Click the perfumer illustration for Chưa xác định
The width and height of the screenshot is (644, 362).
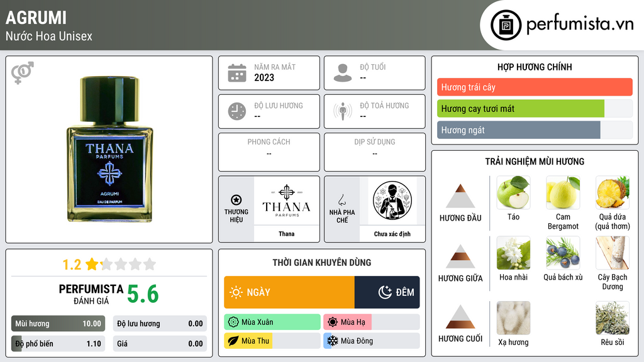click(x=392, y=200)
